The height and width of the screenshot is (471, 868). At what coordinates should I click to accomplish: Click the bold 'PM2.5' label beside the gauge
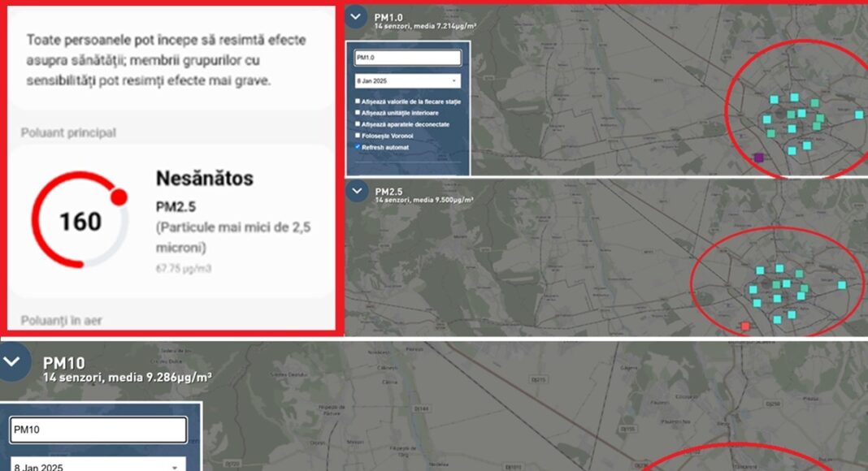click(x=176, y=207)
